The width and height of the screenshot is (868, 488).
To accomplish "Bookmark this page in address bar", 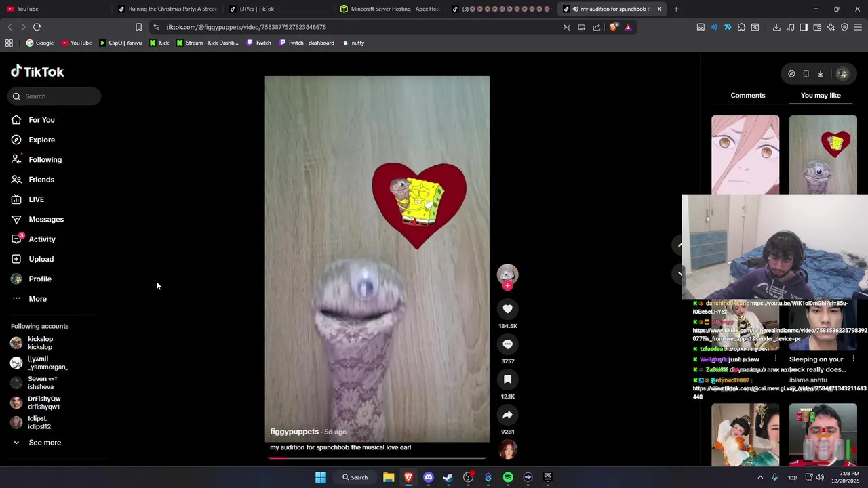I will pos(138,27).
